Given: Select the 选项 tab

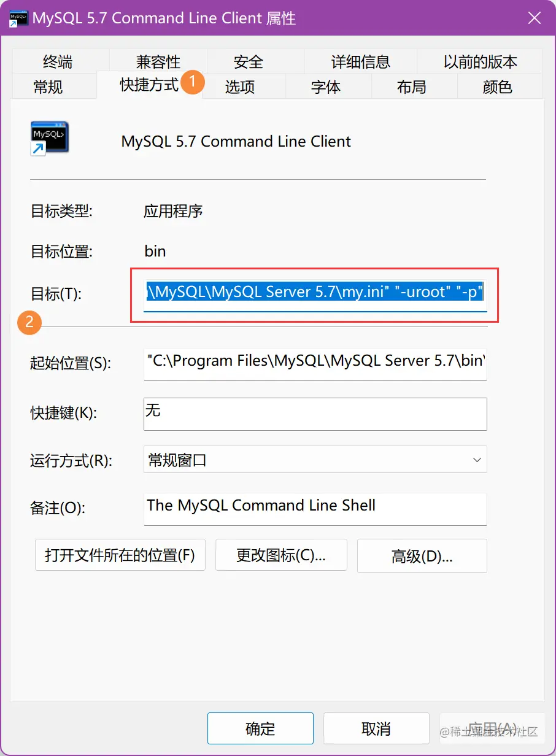Looking at the screenshot, I should 239,87.
